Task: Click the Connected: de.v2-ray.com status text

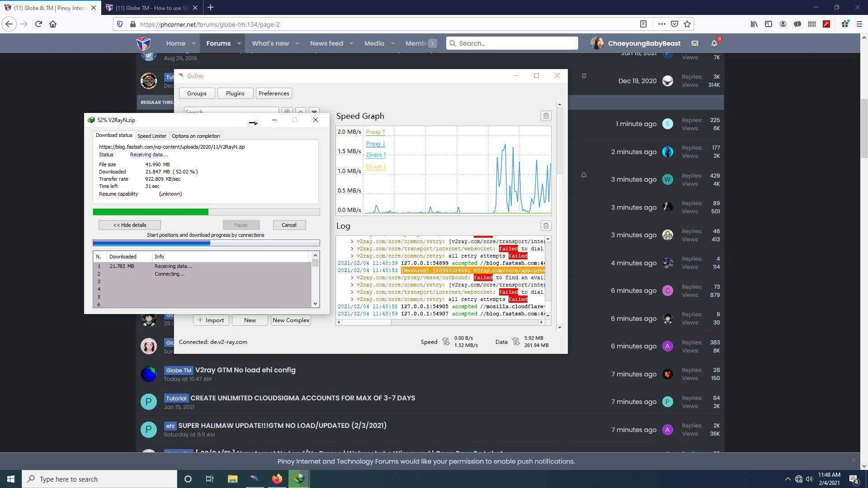Action: [213, 342]
